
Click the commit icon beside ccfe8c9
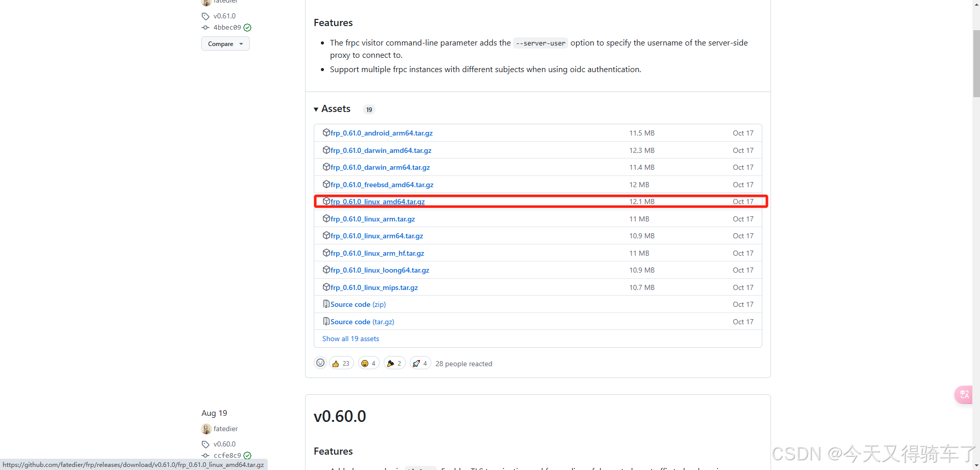[x=205, y=455]
